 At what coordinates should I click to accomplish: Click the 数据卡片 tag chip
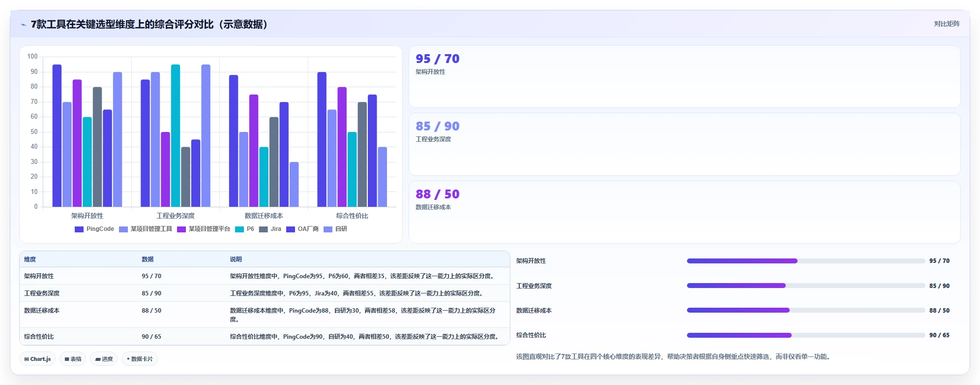pyautogui.click(x=140, y=359)
